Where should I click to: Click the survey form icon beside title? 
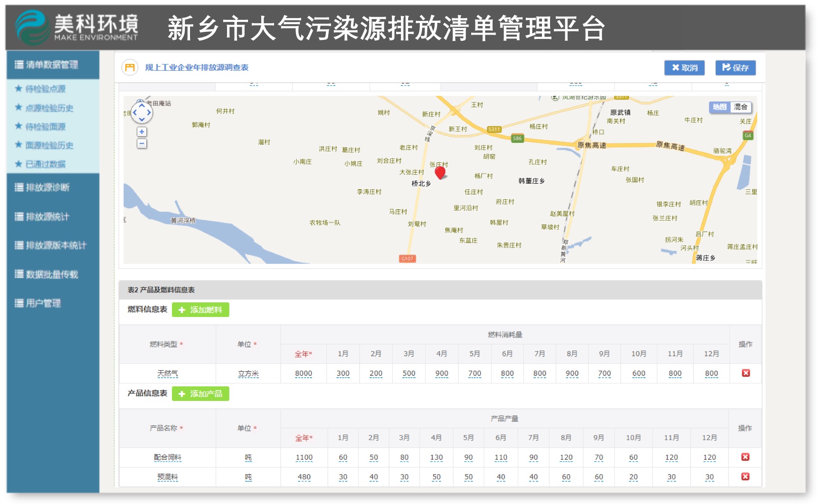coord(130,67)
